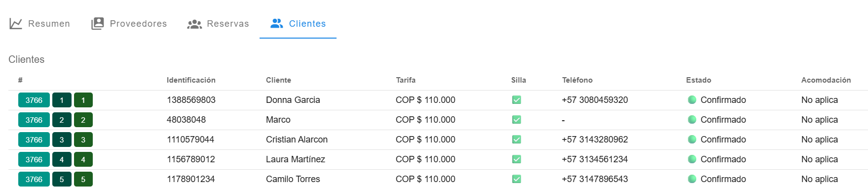Click the 3766 badge in Laura Martínez's row
Image resolution: width=868 pixels, height=189 pixels.
click(x=34, y=159)
